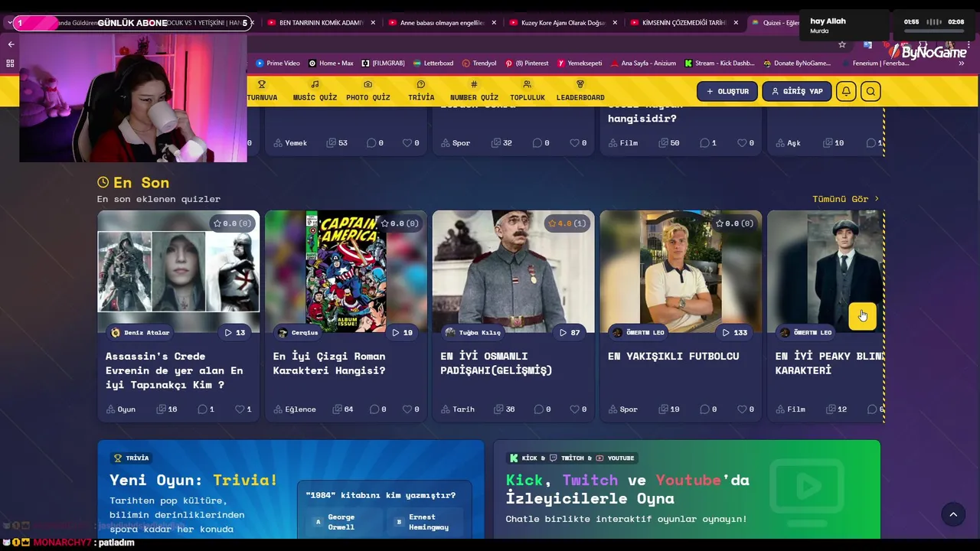This screenshot has width=980, height=551.
Task: Open the Stream Kick Dashboard bookmark
Action: pos(720,64)
